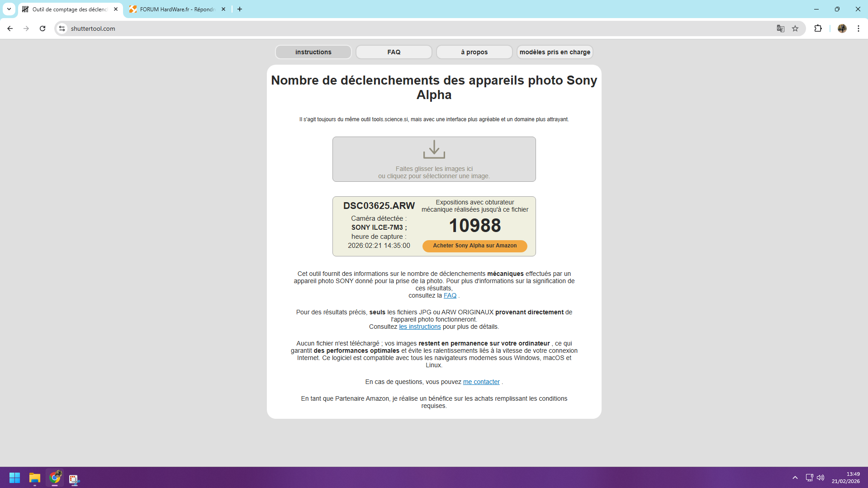Show hidden system tray icons
Viewport: 868px width, 488px height.
click(x=795, y=478)
